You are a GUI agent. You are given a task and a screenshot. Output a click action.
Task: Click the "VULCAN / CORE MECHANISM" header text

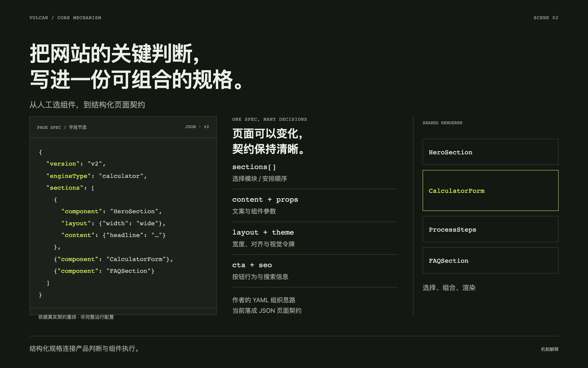coord(65,18)
